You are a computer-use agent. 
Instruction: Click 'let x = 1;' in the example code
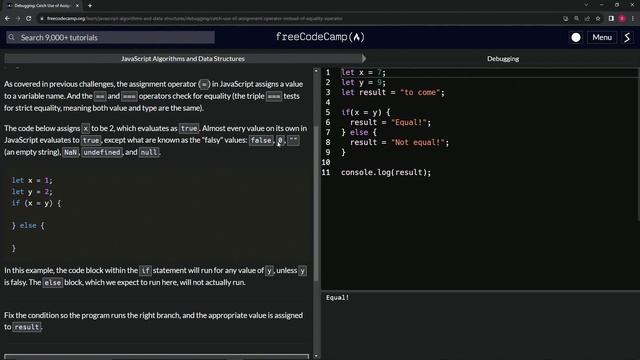tap(32, 180)
